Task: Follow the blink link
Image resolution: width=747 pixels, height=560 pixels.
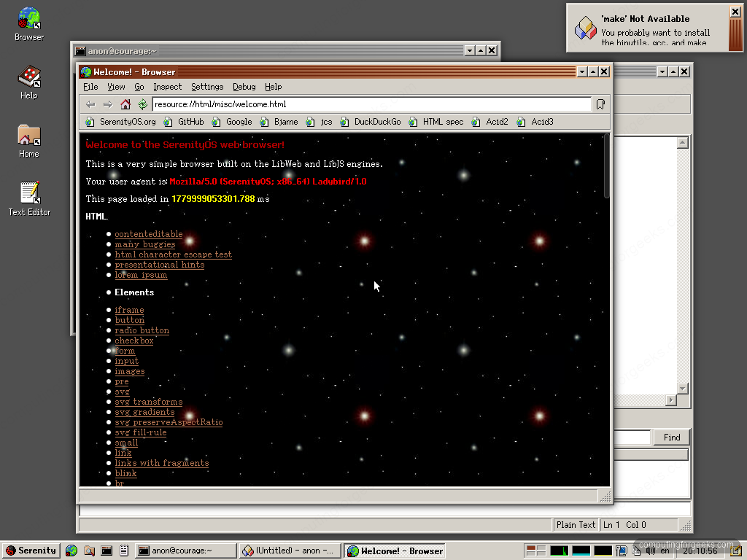Action: pyautogui.click(x=125, y=473)
